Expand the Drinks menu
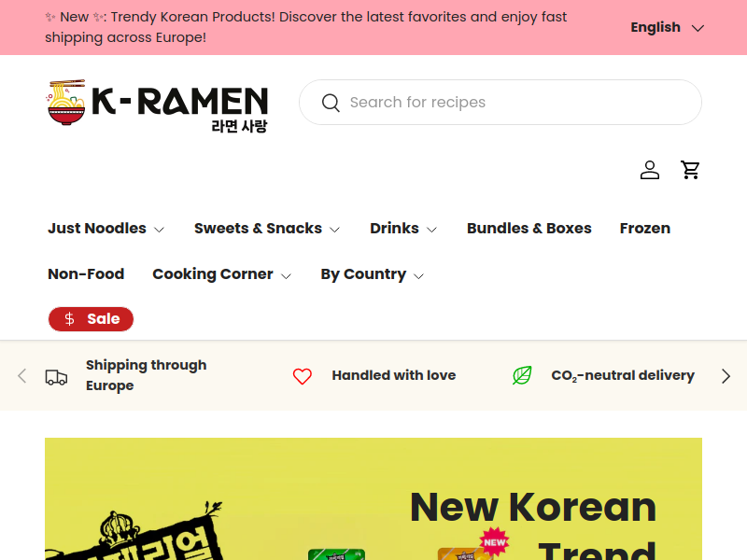 point(403,229)
